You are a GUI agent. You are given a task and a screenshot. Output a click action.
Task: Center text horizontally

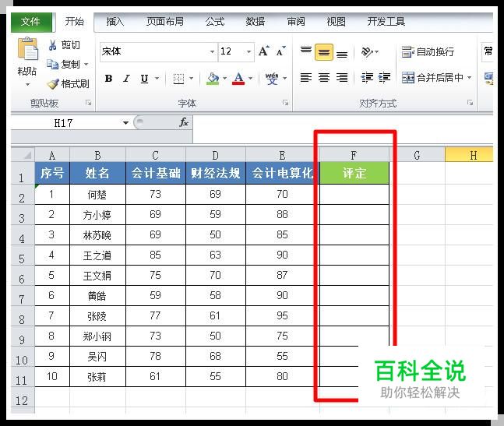(324, 77)
